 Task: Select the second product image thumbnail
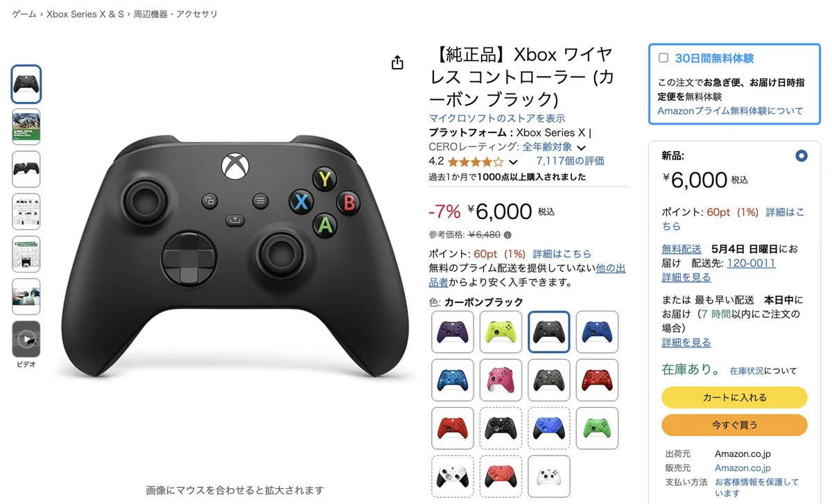(26, 126)
